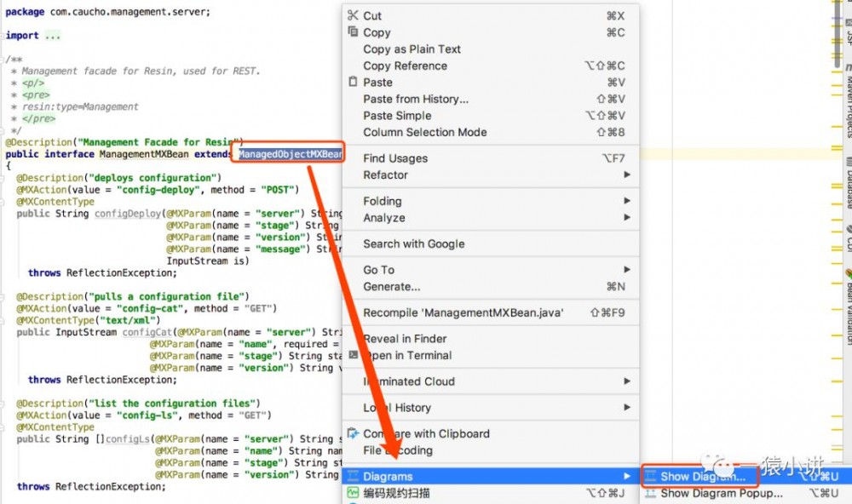The image size is (852, 504).
Task: Click the Show Diagram Popup icon
Action: coord(650,493)
